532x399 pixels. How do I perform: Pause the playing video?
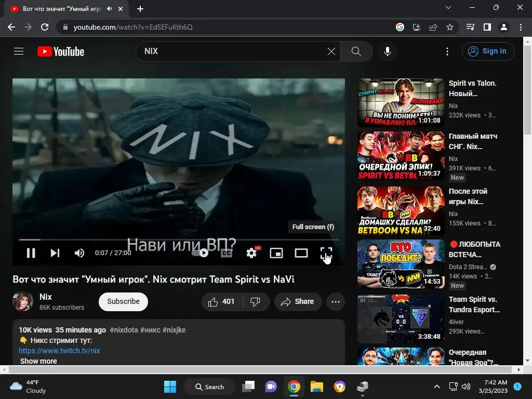(x=31, y=253)
